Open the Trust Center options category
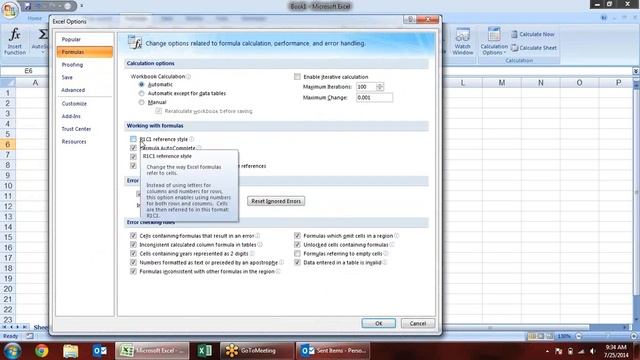Image resolution: width=640 pixels, height=360 pixels. pyautogui.click(x=84, y=129)
